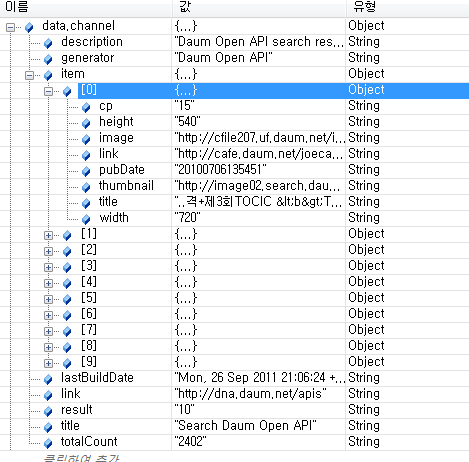The width and height of the screenshot is (469, 462).
Task: Click the cube icon beside [8]
Action: pos(67,347)
